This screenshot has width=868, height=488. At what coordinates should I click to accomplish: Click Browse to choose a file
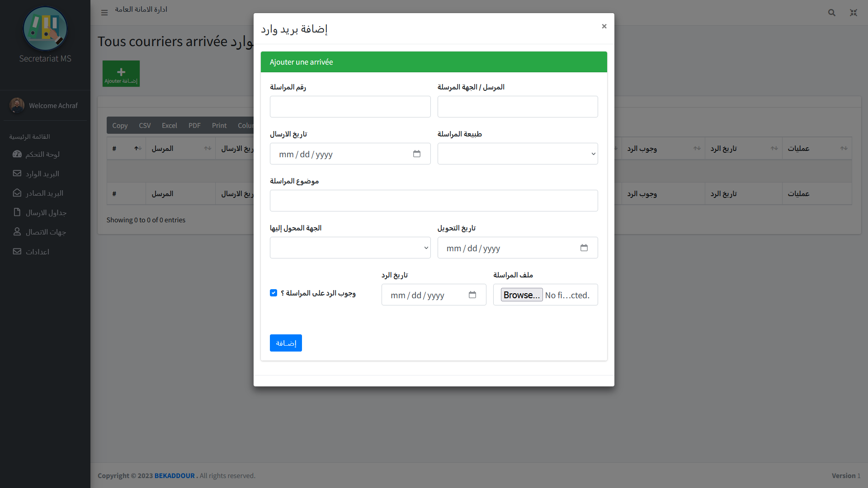(522, 295)
